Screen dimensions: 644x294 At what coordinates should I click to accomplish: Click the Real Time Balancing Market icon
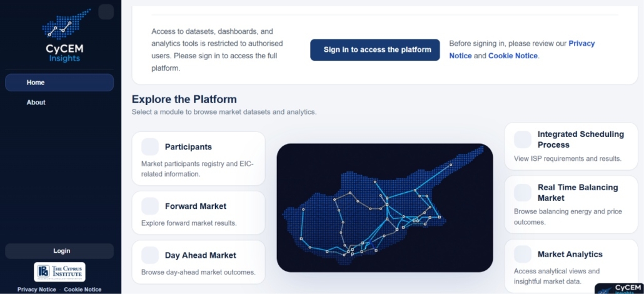523,193
